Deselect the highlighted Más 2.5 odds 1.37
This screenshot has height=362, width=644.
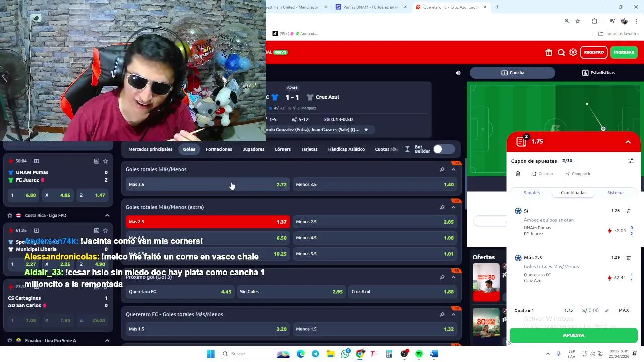point(207,222)
